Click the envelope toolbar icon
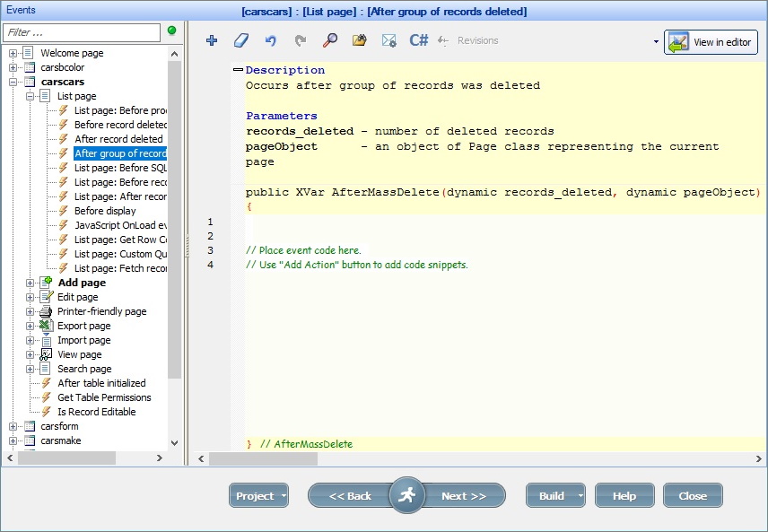The width and height of the screenshot is (768, 532). point(388,40)
